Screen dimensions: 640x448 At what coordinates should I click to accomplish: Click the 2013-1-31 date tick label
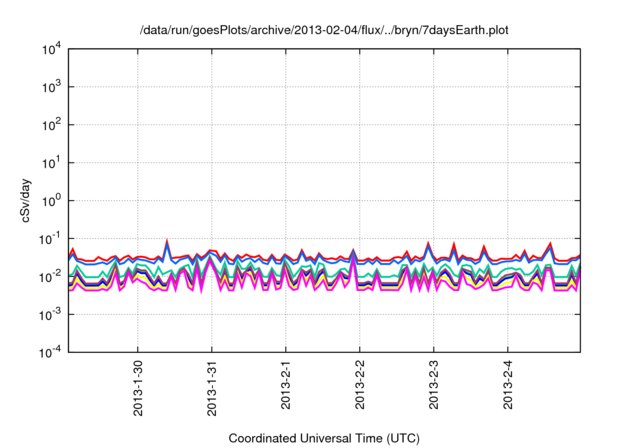(x=212, y=388)
